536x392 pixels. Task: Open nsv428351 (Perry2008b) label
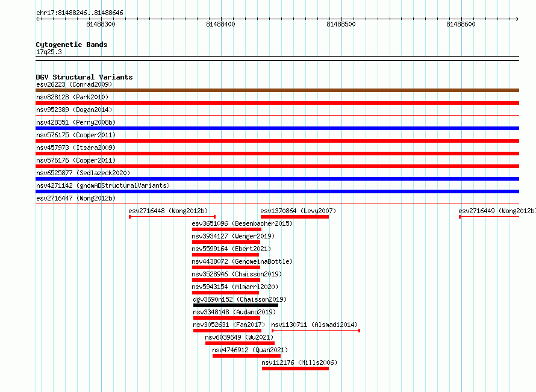(76, 122)
